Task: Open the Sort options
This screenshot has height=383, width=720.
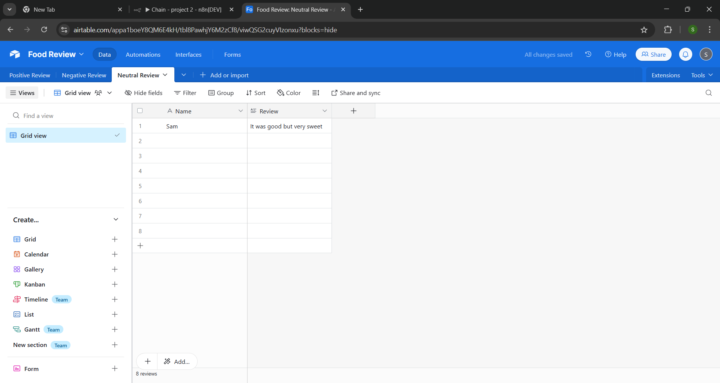Action: coord(256,93)
